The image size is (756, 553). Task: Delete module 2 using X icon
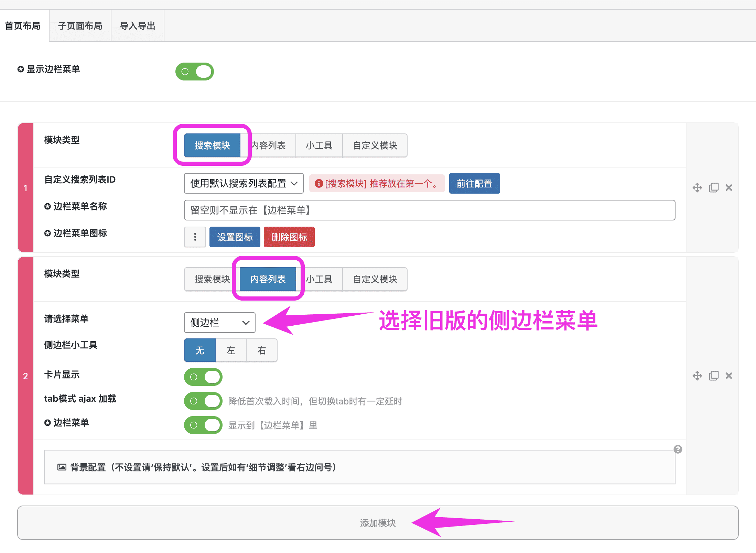729,376
